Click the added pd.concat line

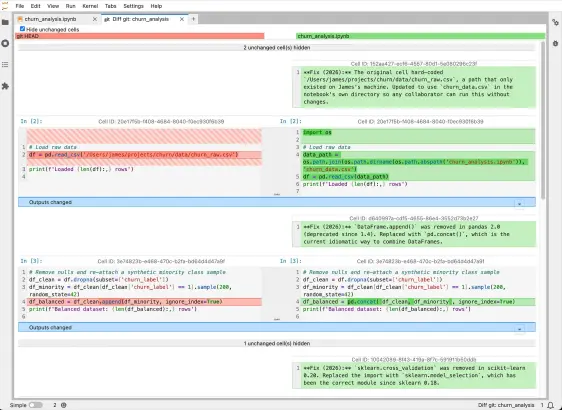(419, 301)
